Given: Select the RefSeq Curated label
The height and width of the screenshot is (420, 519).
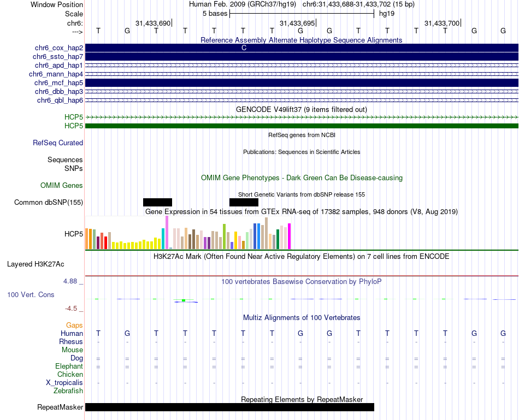Looking at the screenshot, I should coord(58,143).
